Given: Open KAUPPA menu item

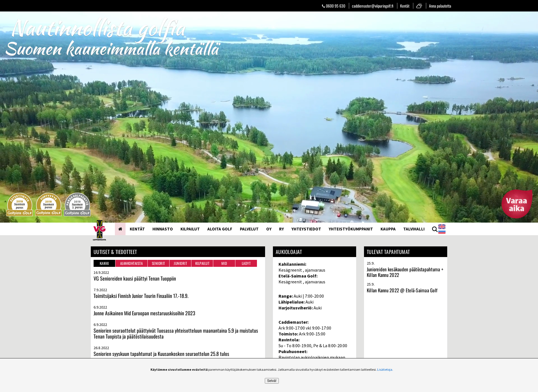Looking at the screenshot, I should [x=388, y=229].
